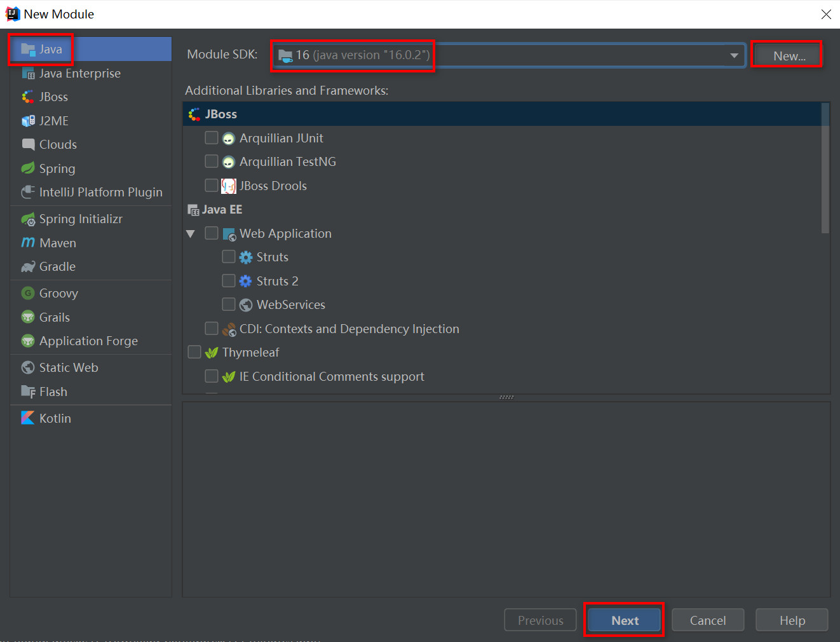840x642 pixels.
Task: Check the JBoss Drools checkbox
Action: tap(212, 186)
